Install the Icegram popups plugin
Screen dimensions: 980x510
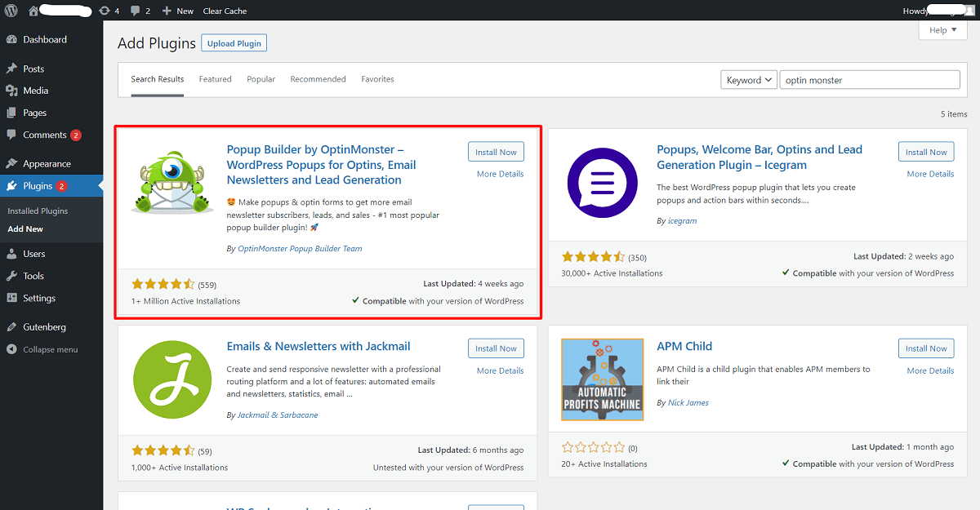[926, 152]
